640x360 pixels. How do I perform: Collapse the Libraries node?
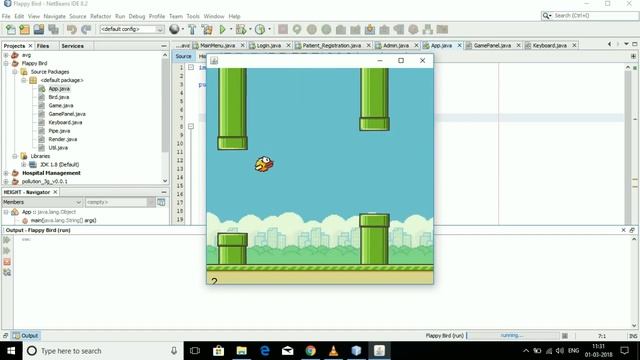tap(15, 156)
